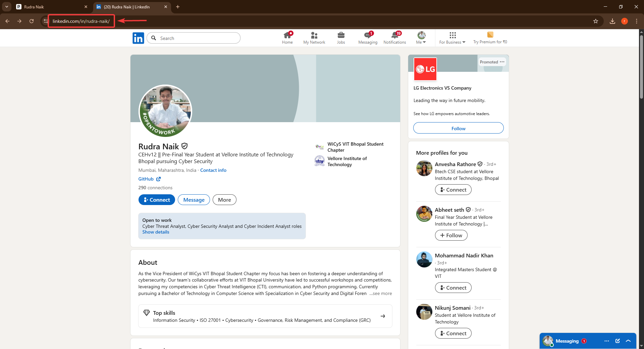Expand About with see more
644x349 pixels.
[381, 293]
